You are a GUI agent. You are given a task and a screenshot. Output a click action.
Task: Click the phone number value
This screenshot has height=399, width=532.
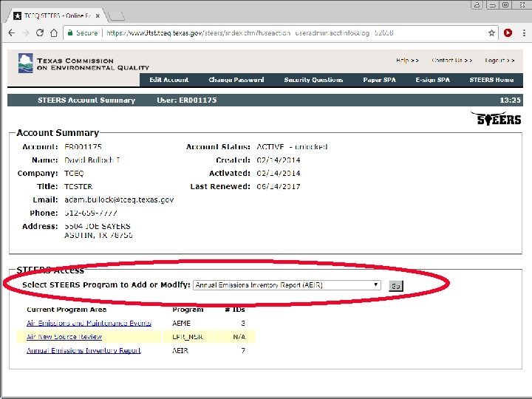(x=91, y=213)
